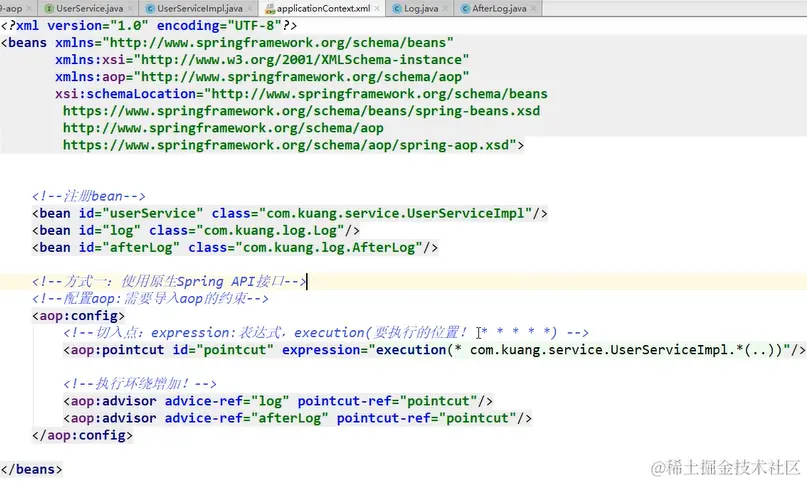Click the class icon on UserServiceImpl.java tab
Viewport: 807px width, 483px height.
(150, 8)
